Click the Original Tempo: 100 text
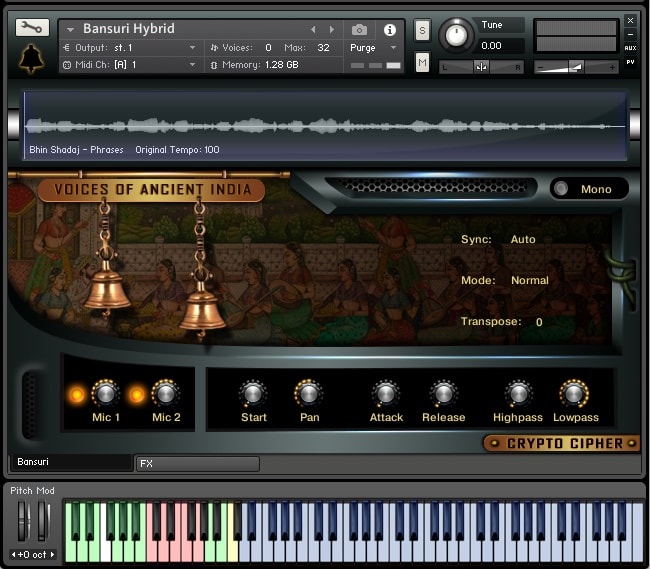Screen dimensions: 650x569 click(177, 150)
